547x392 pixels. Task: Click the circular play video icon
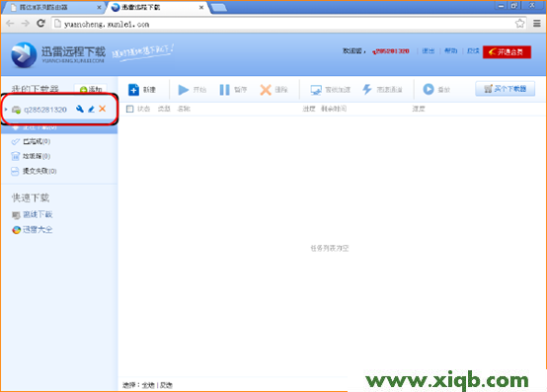429,89
